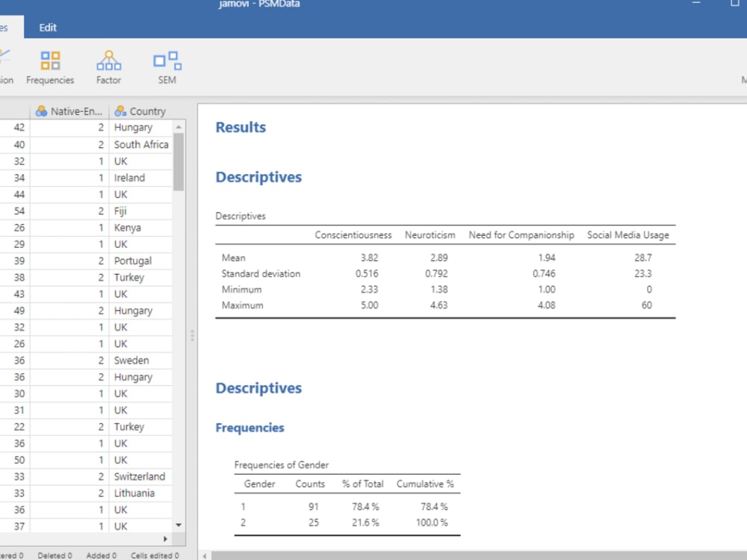
Task: Click the data grid scroll-down arrow
Action: pos(179,525)
